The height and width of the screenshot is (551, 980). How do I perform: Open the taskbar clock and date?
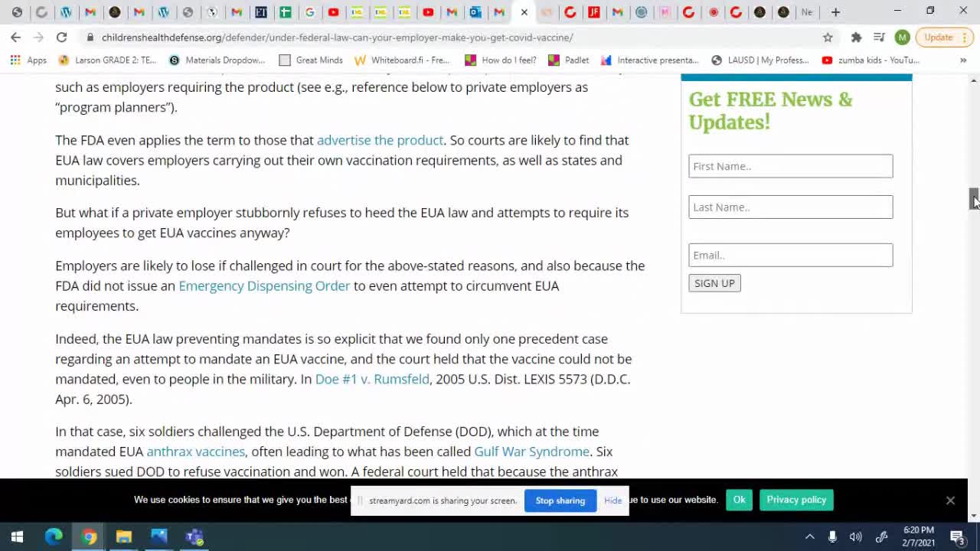pyautogui.click(x=918, y=536)
